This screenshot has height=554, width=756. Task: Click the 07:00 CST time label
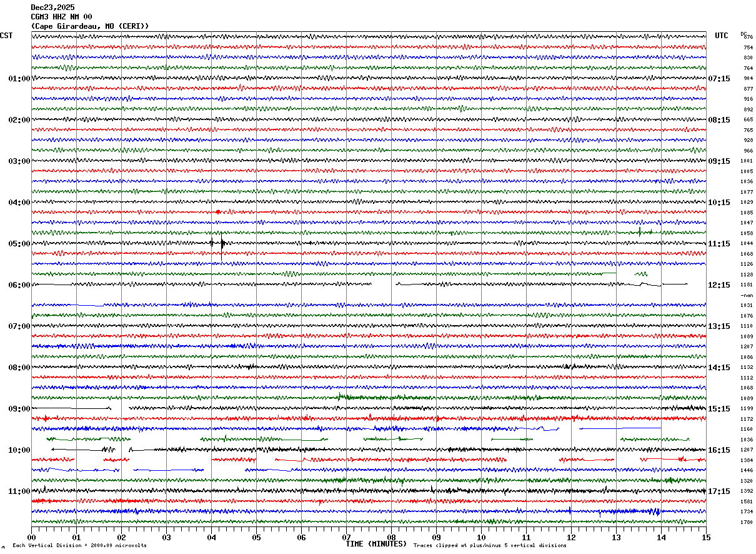(19, 326)
